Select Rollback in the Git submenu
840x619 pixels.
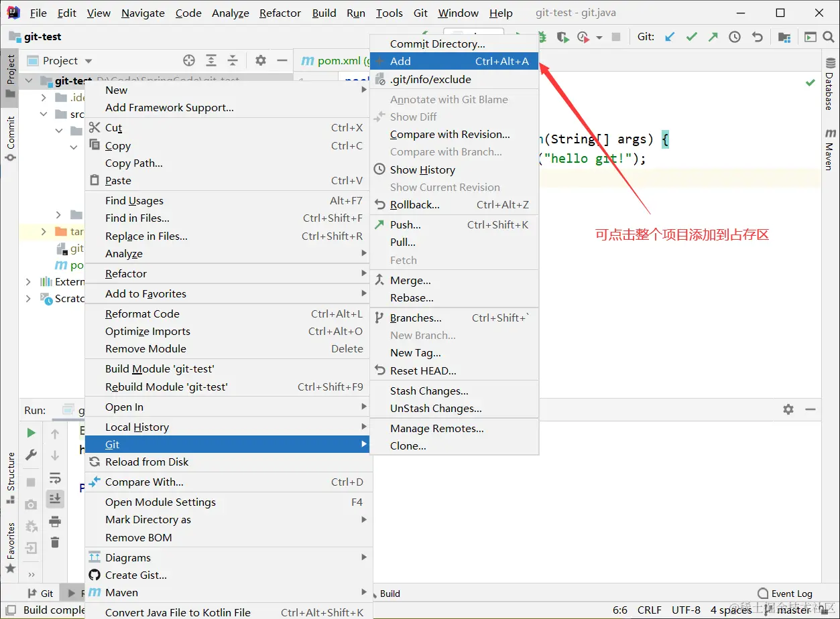pos(455,204)
